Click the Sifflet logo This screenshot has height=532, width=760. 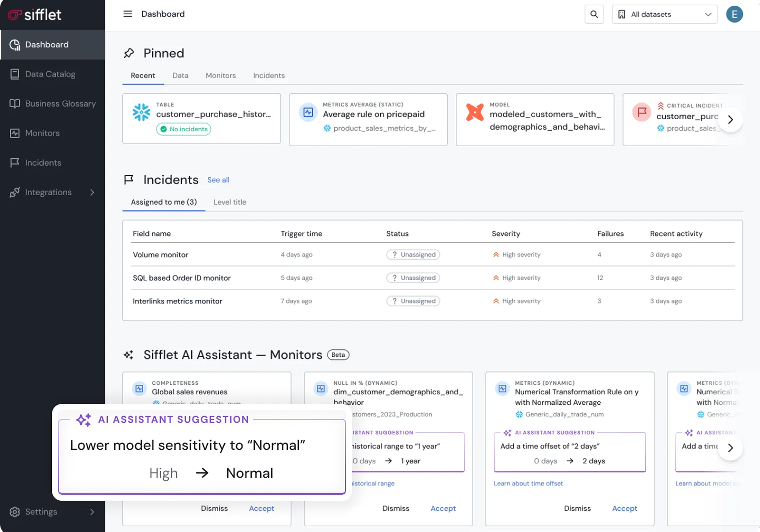click(35, 15)
